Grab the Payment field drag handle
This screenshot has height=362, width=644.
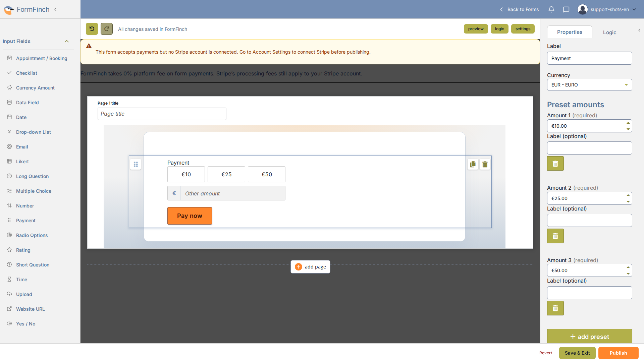pos(136,164)
